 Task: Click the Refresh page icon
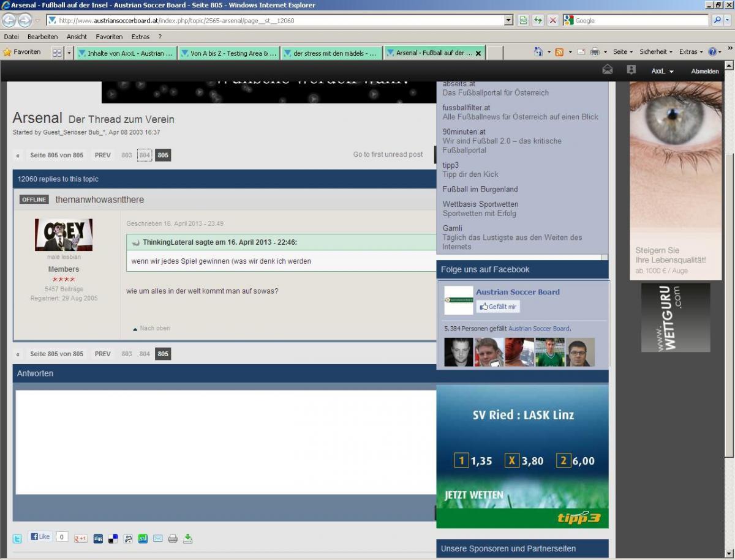[538, 20]
